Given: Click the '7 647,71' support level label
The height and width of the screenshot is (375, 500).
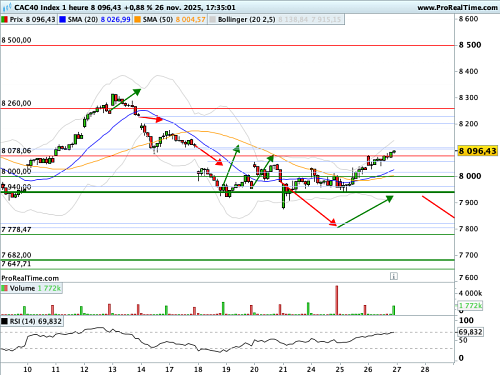Looking at the screenshot, I should [x=16, y=264].
